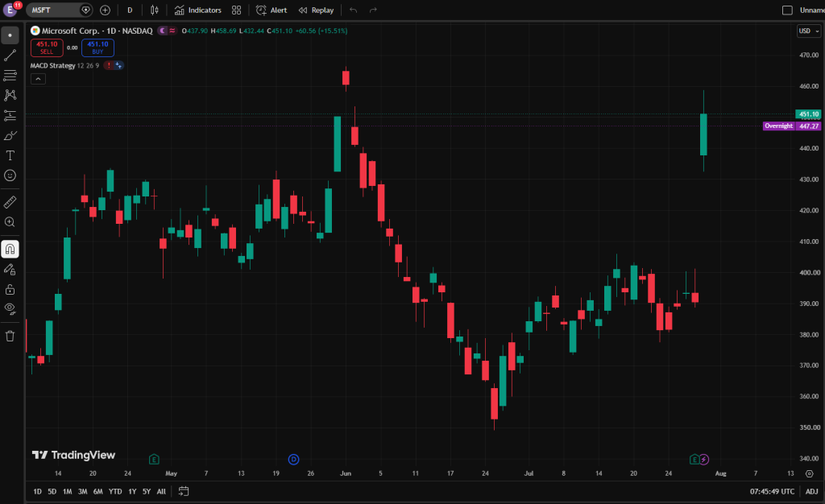This screenshot has height=504, width=825.
Task: Open the go to date calendar icon
Action: [184, 491]
